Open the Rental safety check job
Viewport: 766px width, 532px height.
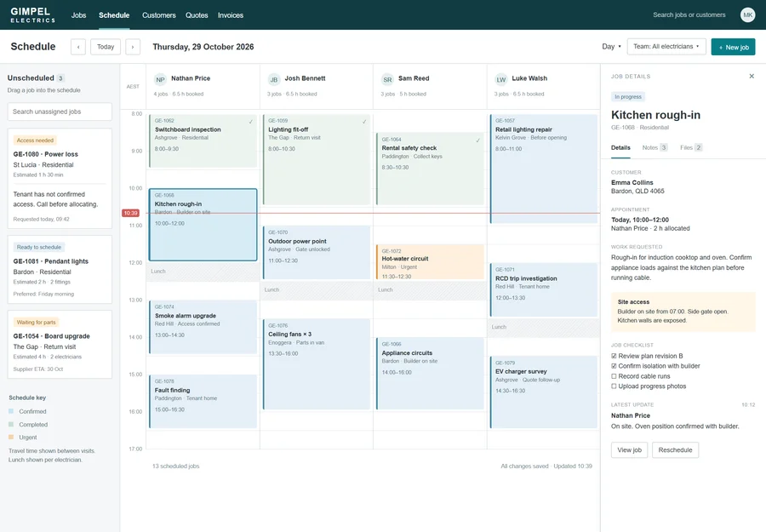coord(430,169)
